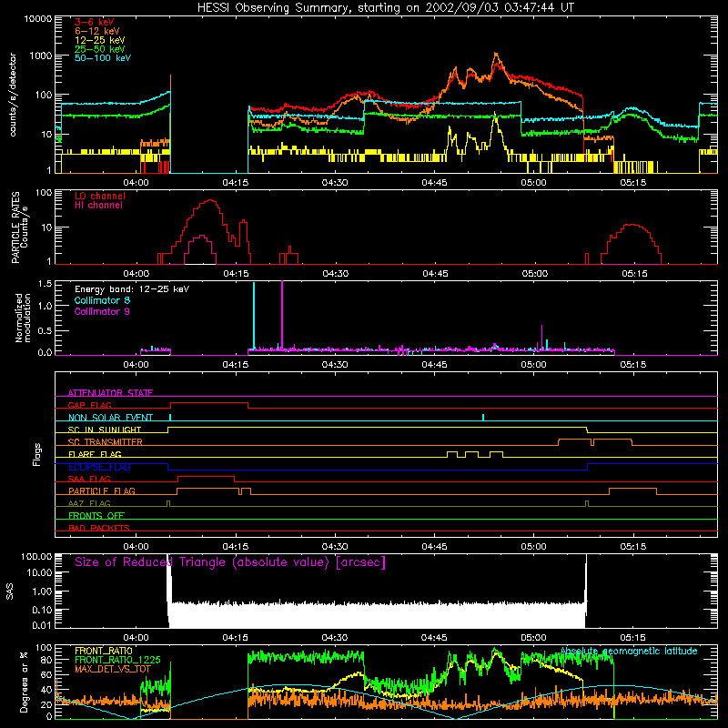Click the 100.00 tick on SAS axis

pos(36,556)
